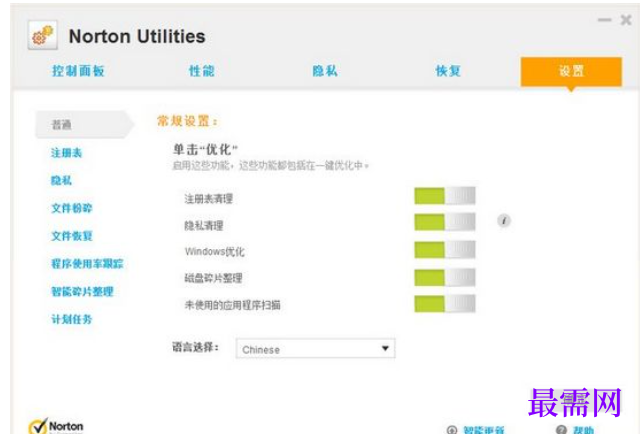Open 注册表 settings in the sidebar
This screenshot has width=640, height=434.
[x=66, y=153]
